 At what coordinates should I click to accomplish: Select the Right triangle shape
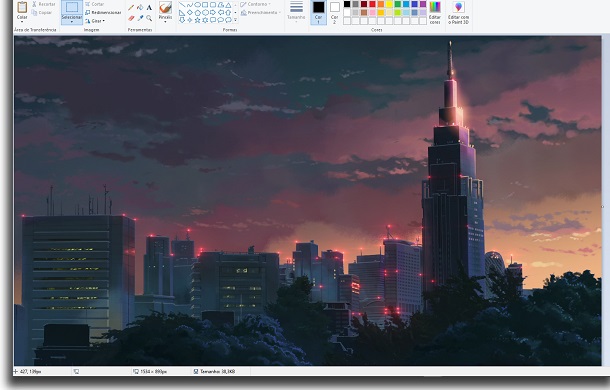[182, 12]
